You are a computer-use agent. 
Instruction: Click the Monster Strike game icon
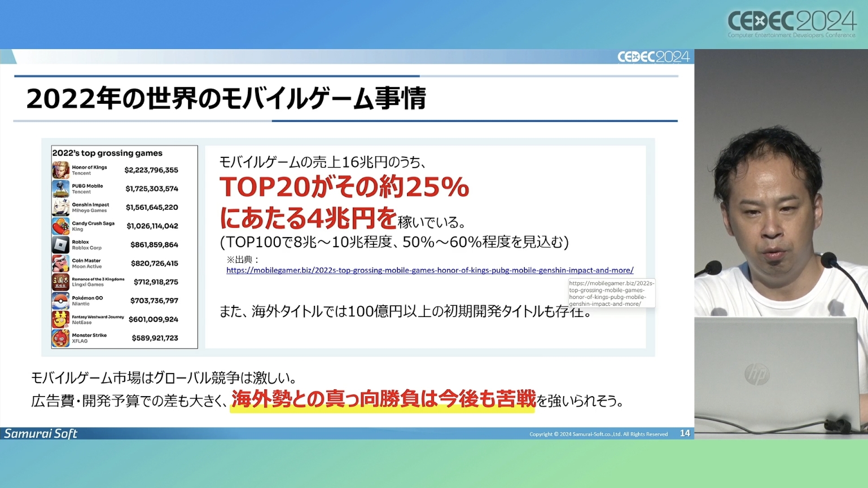(60, 337)
